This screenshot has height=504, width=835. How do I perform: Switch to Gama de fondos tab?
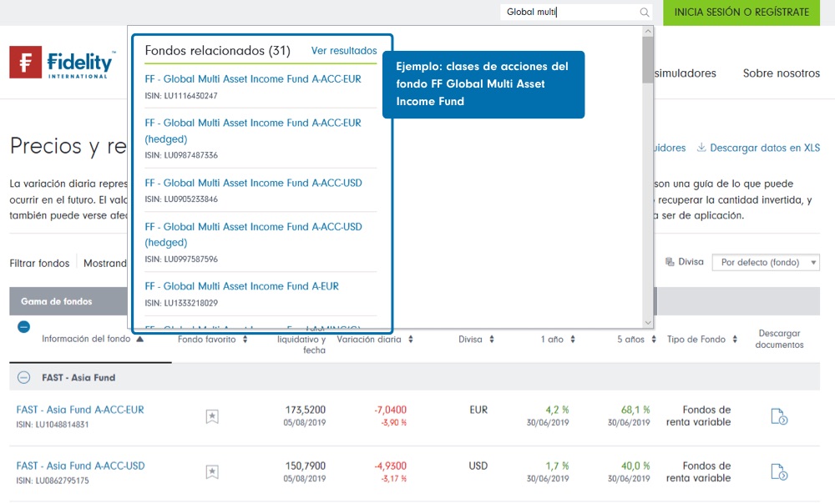pyautogui.click(x=57, y=301)
